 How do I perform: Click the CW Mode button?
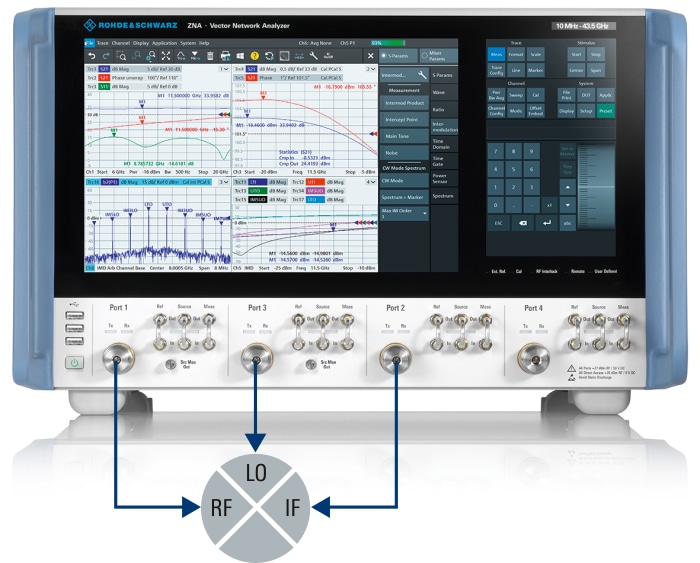(404, 181)
